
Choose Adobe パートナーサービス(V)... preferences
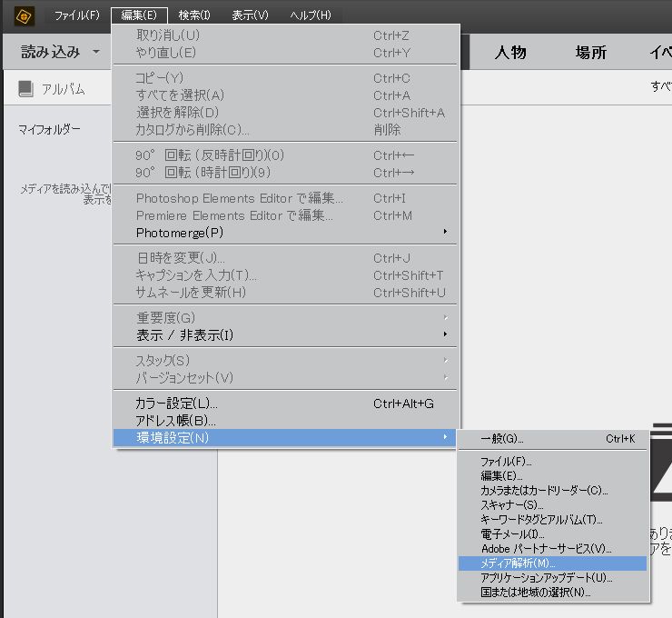click(553, 549)
